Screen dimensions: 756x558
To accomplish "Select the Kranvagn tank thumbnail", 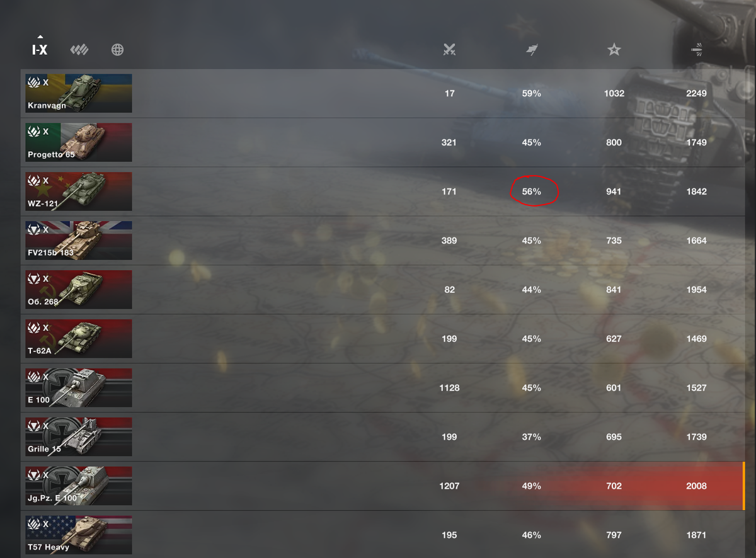I will click(x=79, y=93).
